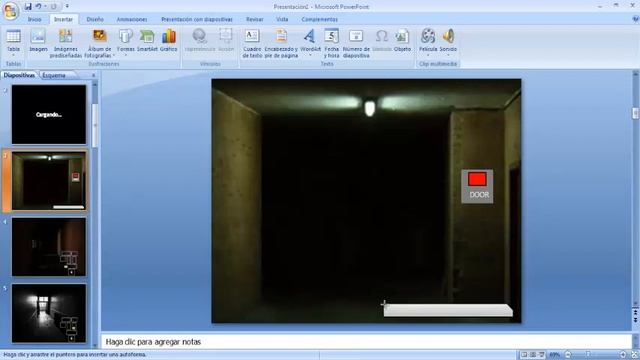Insert Fecha y hora
Image resolution: width=640 pixels, height=360 pixels.
[x=331, y=43]
